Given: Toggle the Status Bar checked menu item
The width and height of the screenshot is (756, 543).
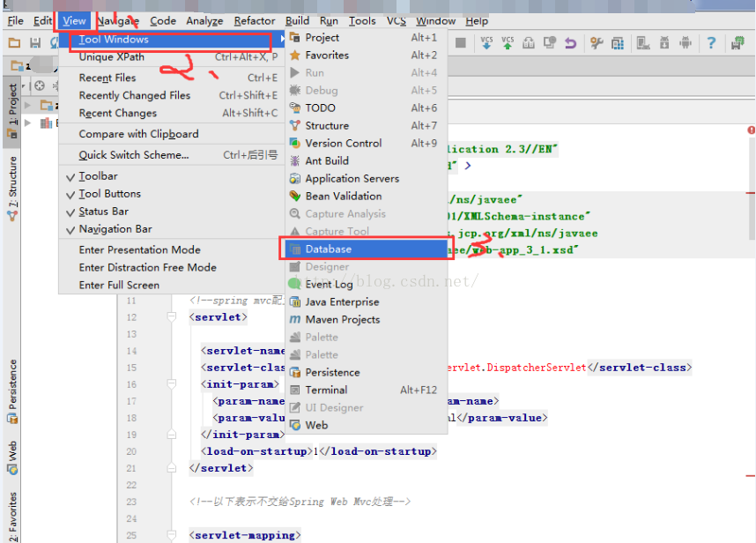Looking at the screenshot, I should coord(171,212).
